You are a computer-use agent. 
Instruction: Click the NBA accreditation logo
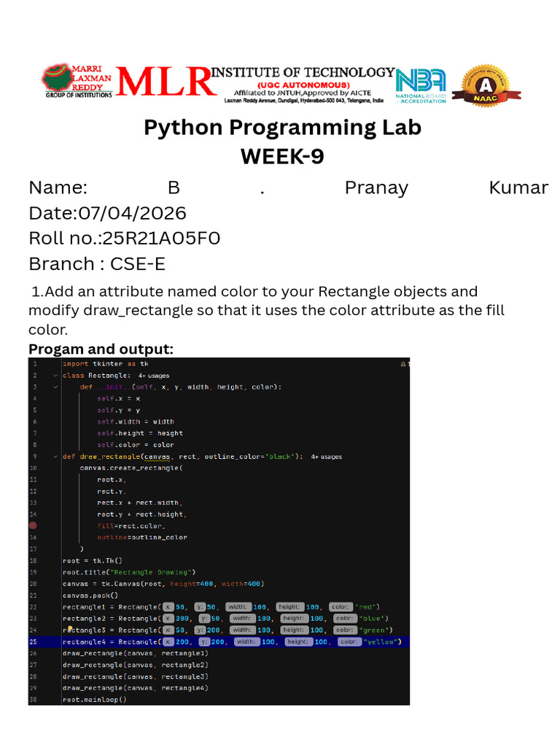(x=421, y=86)
